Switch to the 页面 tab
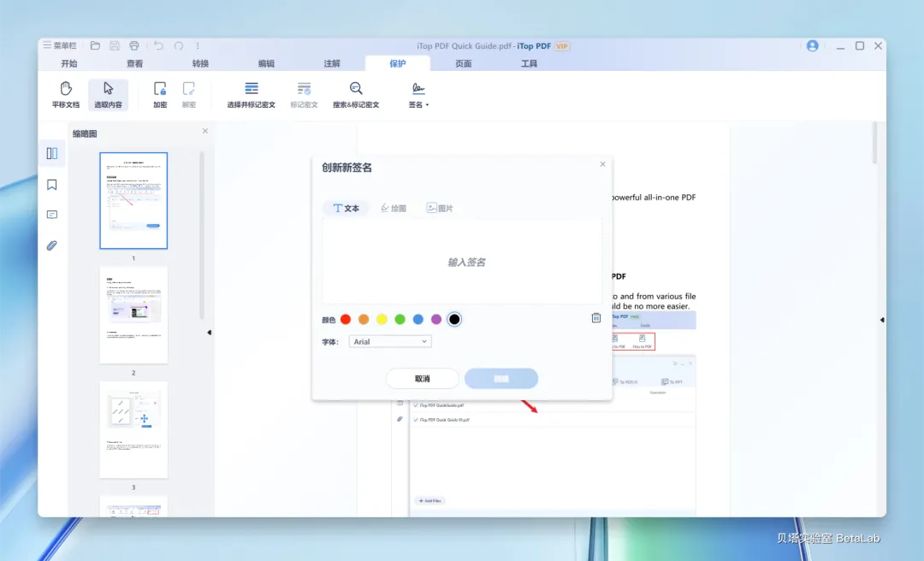 pos(463,63)
